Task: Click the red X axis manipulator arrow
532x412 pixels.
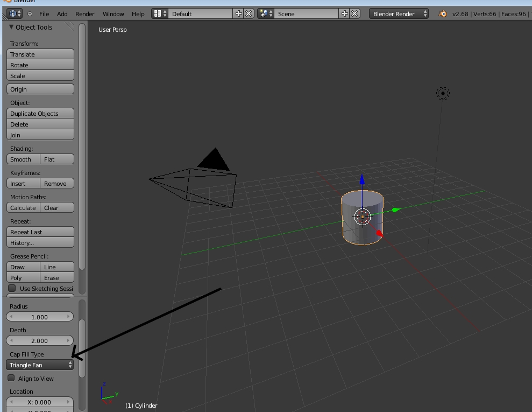Action: click(x=379, y=233)
